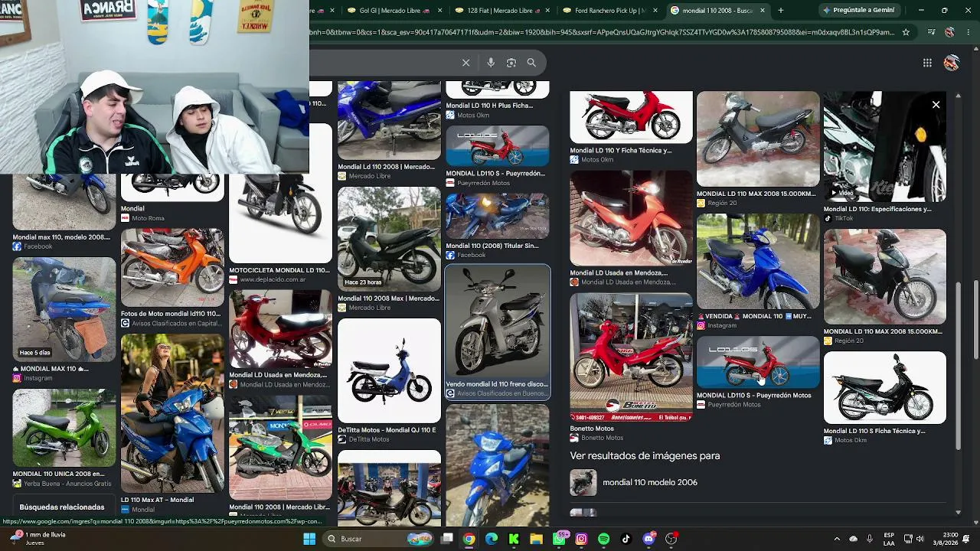Viewport: 980px width, 551px height.
Task: Clear the Google search box text
Action: pyautogui.click(x=465, y=63)
